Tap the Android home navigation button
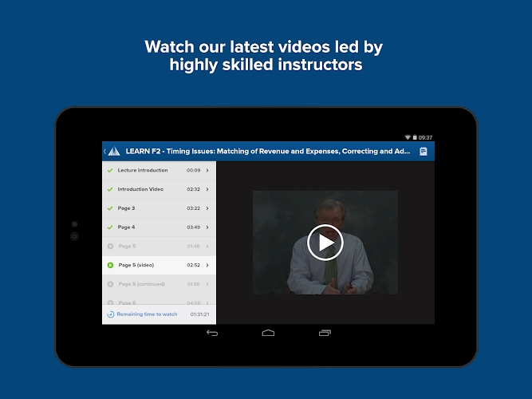Image resolution: width=532 pixels, height=399 pixels. click(x=268, y=333)
